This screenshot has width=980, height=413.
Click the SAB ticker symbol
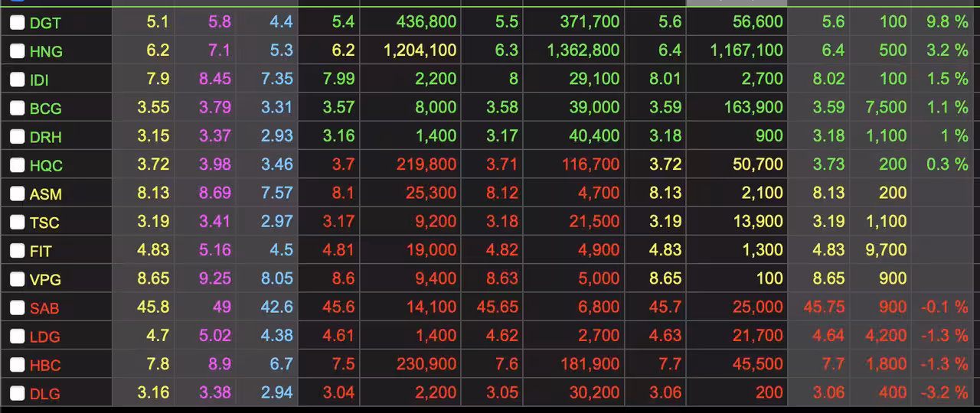coord(44,309)
